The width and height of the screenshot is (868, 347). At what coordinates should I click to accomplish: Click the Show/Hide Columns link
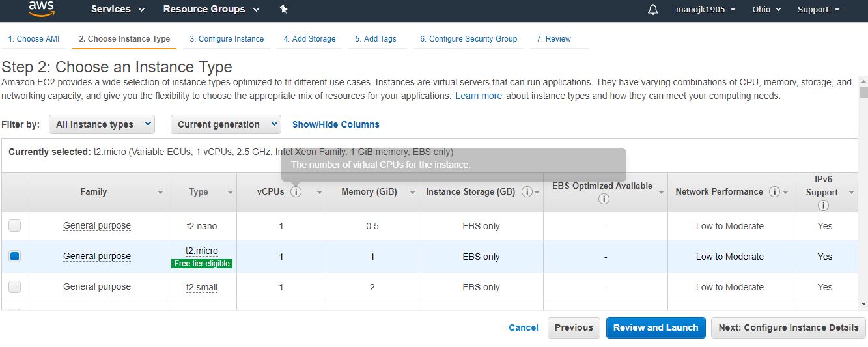[336, 124]
